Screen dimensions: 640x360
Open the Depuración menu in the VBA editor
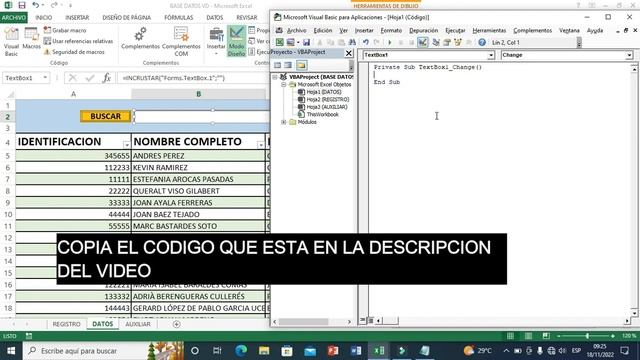tap(423, 30)
